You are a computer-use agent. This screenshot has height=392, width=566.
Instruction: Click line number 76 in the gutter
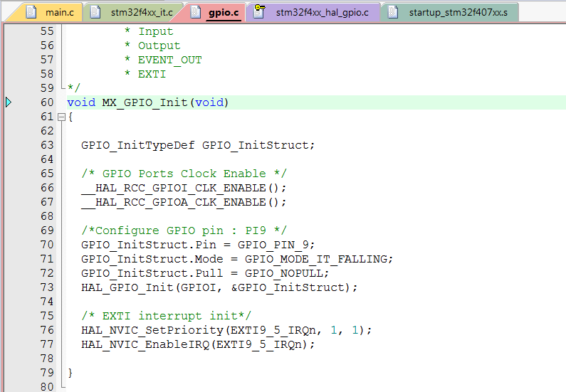pos(47,330)
